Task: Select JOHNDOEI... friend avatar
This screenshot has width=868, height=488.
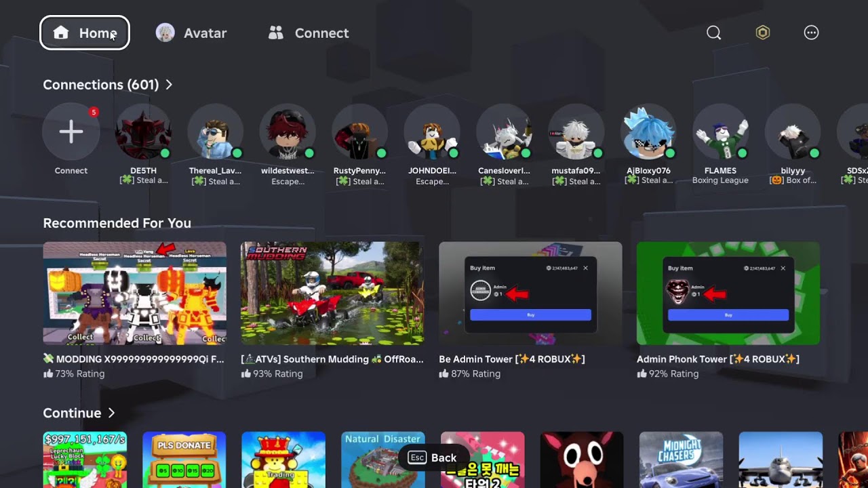Action: click(x=432, y=131)
